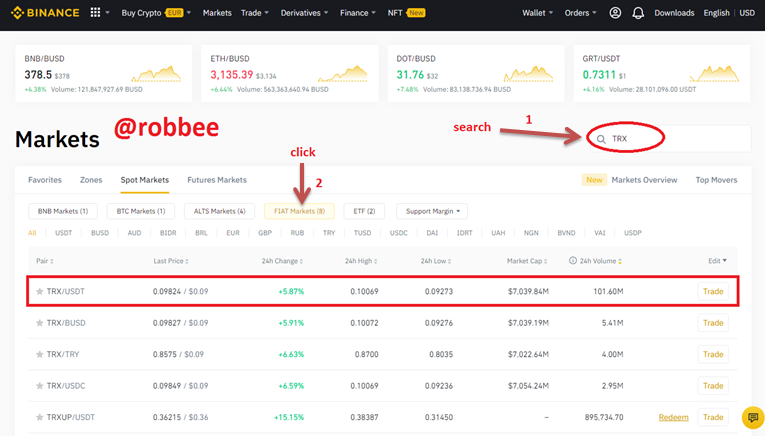Filter by USDT quote currency
The height and width of the screenshot is (437, 765).
click(63, 233)
